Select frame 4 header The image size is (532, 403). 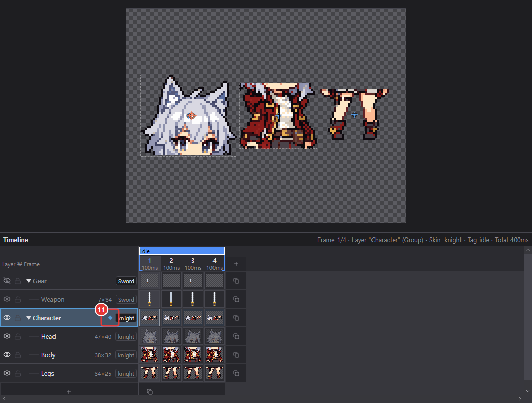215,263
